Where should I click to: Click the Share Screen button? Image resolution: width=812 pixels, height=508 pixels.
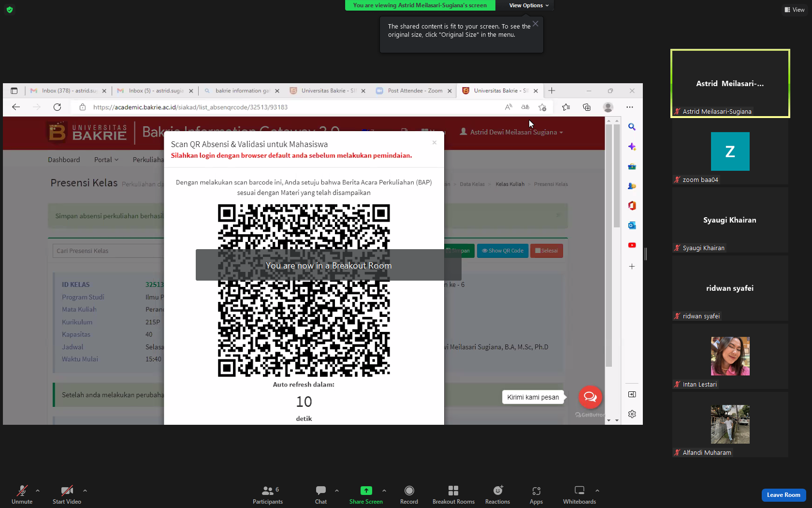pyautogui.click(x=366, y=494)
